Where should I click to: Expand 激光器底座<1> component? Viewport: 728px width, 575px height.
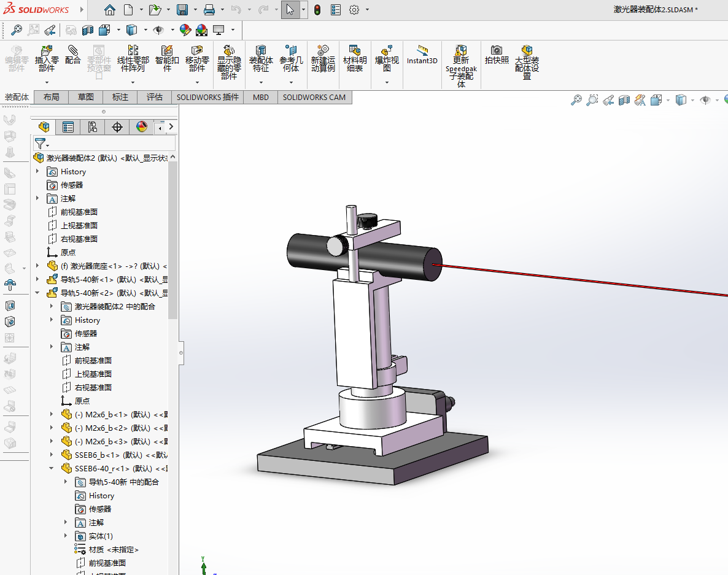37,266
